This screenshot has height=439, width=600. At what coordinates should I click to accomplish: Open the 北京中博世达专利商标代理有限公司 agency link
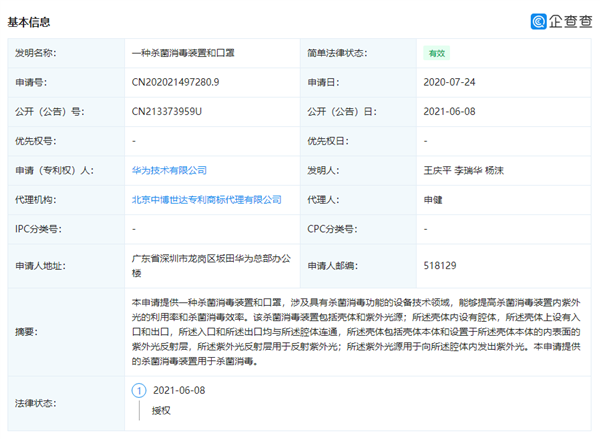click(206, 200)
